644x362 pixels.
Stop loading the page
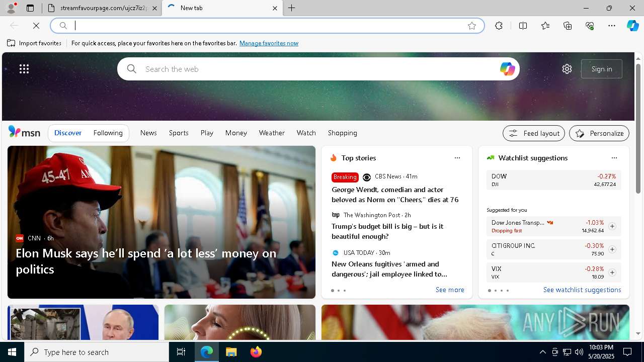coord(36,26)
